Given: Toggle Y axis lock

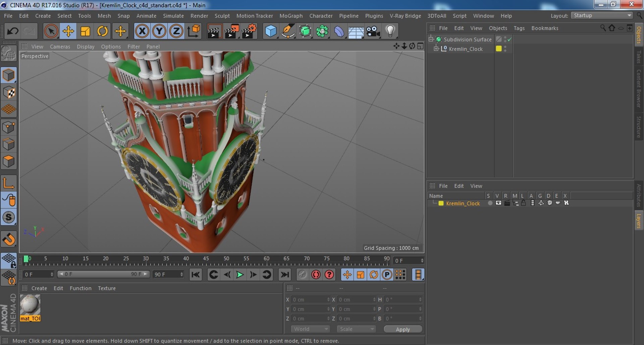Looking at the screenshot, I should point(159,31).
